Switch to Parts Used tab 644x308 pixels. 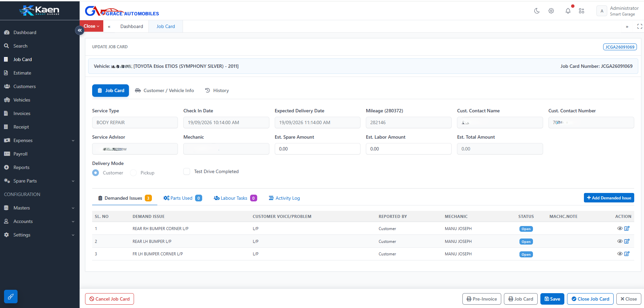[183, 198]
